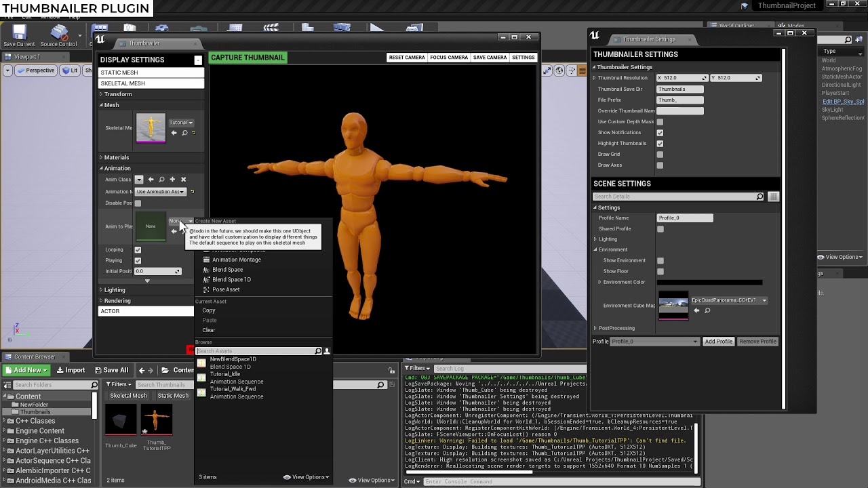Browse to Anim Class magnifier icon
The width and height of the screenshot is (868, 488).
point(161,180)
